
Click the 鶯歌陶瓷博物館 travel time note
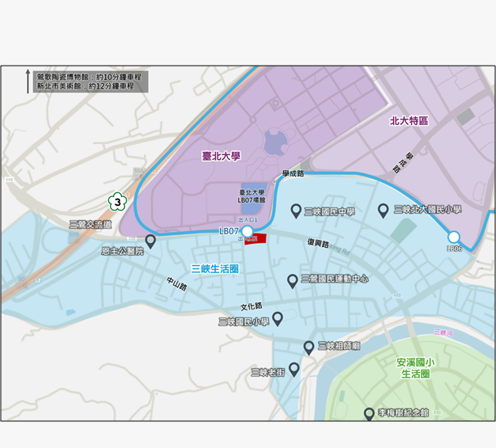(x=89, y=77)
